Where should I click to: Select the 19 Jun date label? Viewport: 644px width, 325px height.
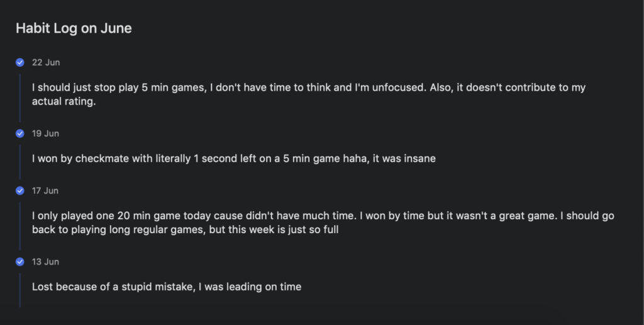46,134
